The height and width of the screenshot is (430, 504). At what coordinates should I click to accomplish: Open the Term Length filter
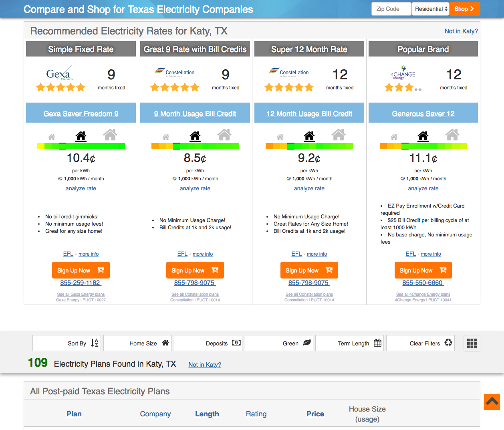coord(349,343)
